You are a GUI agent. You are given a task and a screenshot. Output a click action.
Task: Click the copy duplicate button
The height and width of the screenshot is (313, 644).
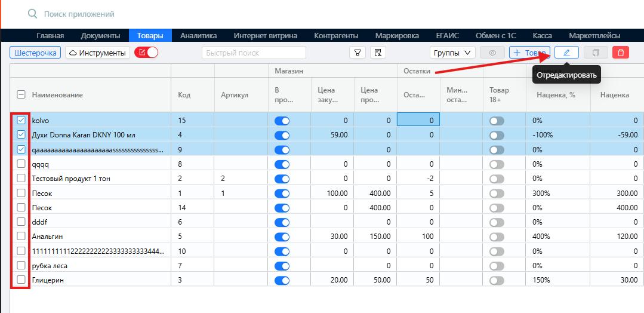[596, 53]
